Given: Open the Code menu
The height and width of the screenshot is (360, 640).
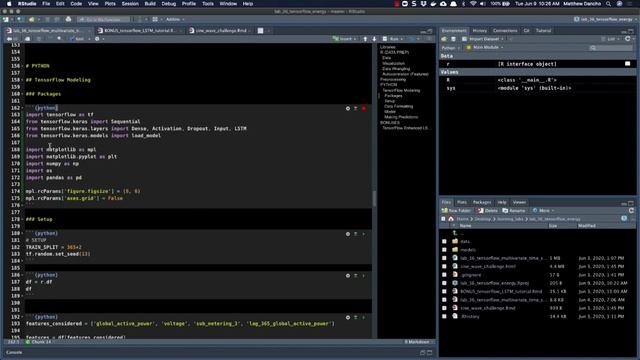Looking at the screenshot, I should 76,4.
